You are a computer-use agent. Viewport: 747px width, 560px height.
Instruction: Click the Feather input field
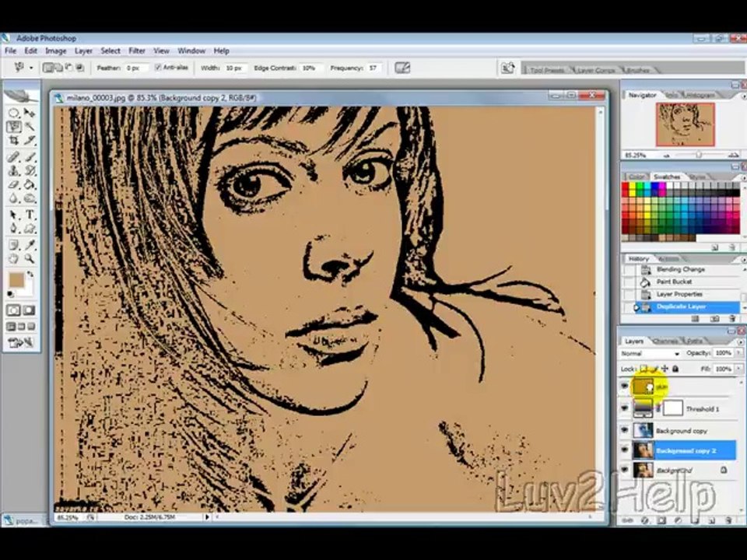[x=135, y=68]
